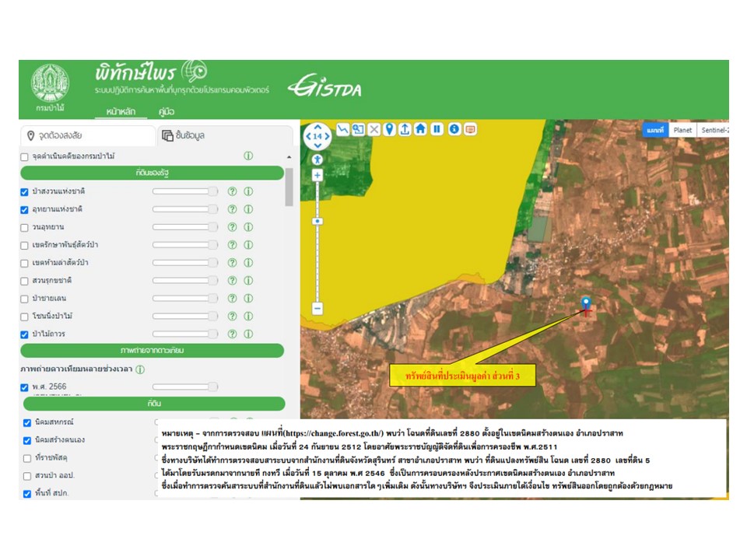
Task: Click the home extent icon on map
Action: (420, 129)
